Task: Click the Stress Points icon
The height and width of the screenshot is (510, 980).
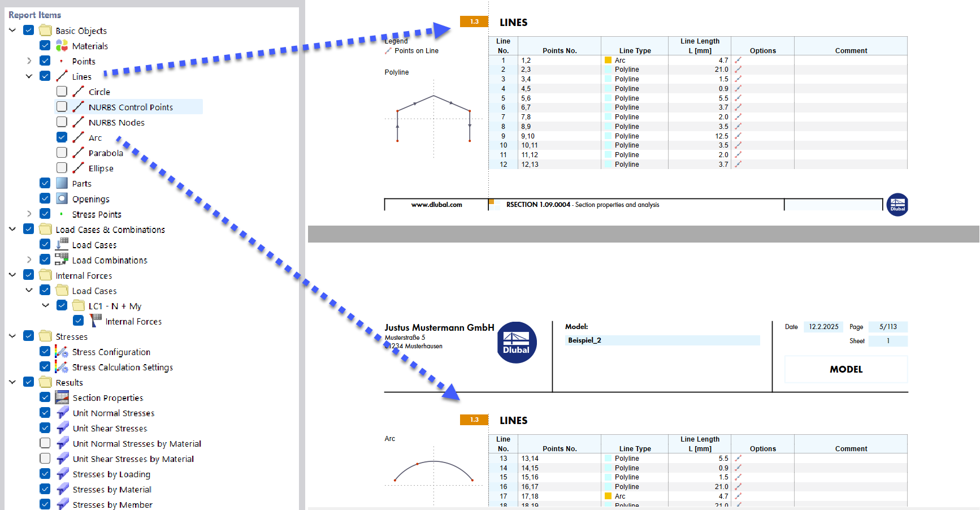Action: click(61, 214)
